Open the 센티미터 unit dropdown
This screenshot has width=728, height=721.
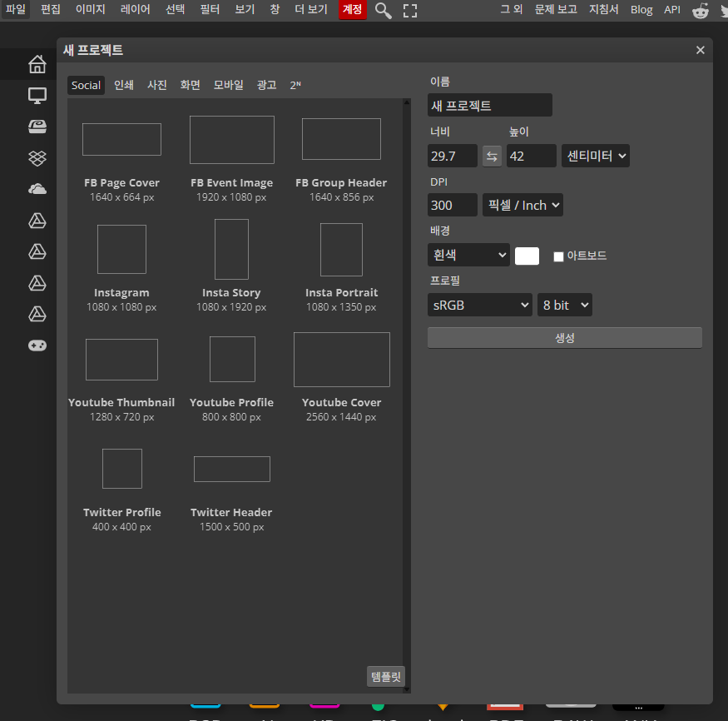coord(595,156)
